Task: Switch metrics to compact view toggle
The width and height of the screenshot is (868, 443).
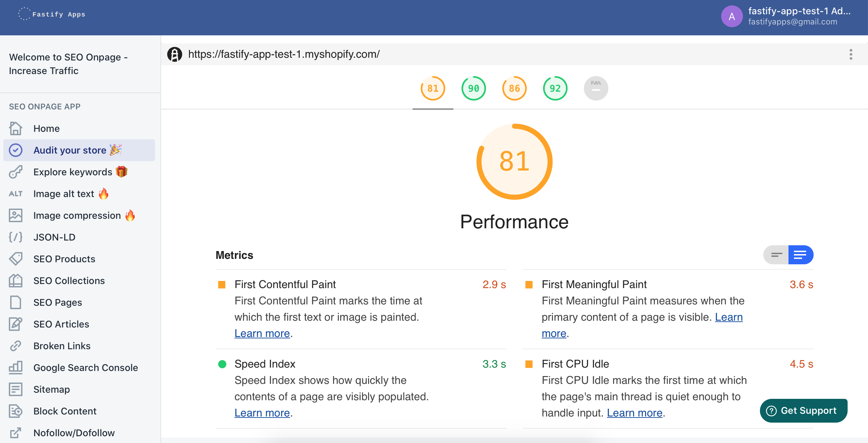Action: pyautogui.click(x=776, y=255)
